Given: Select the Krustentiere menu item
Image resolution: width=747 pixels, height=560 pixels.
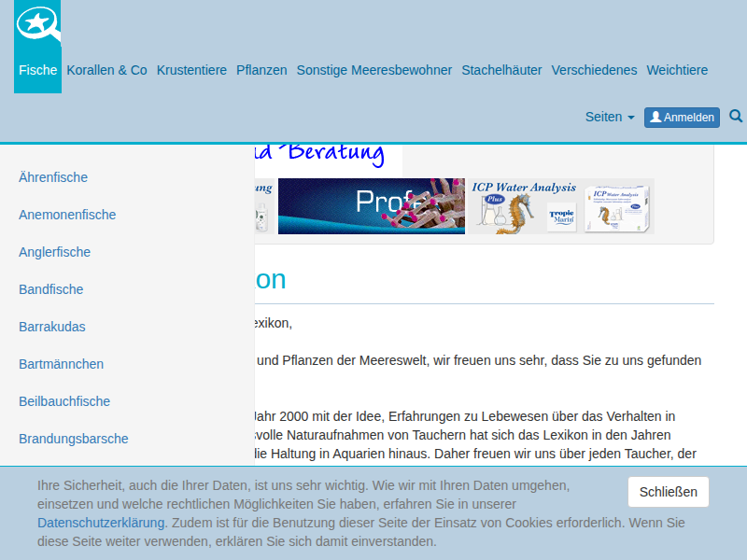Looking at the screenshot, I should (191, 70).
